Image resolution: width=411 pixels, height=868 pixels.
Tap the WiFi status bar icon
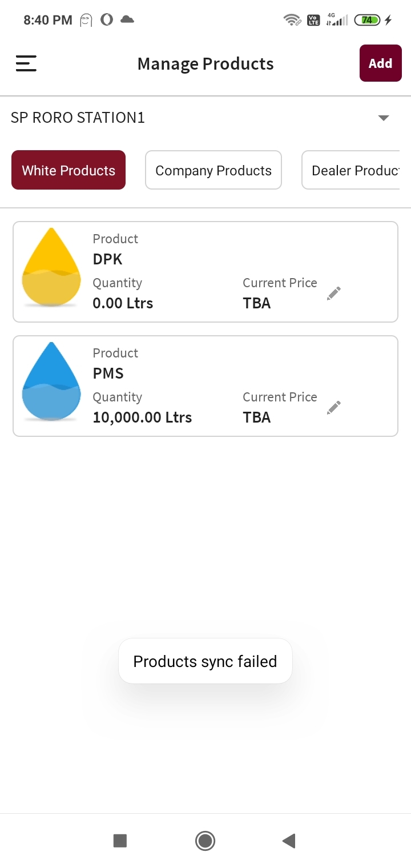292,20
